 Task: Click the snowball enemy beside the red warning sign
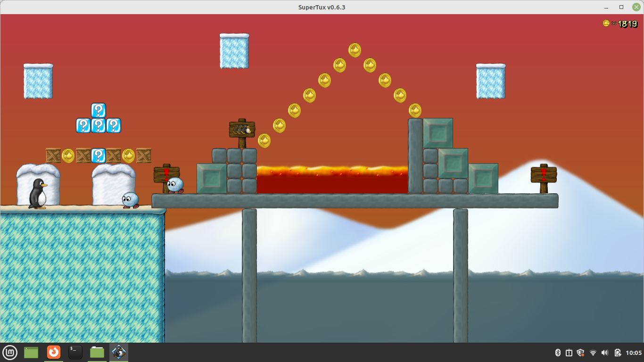click(175, 185)
